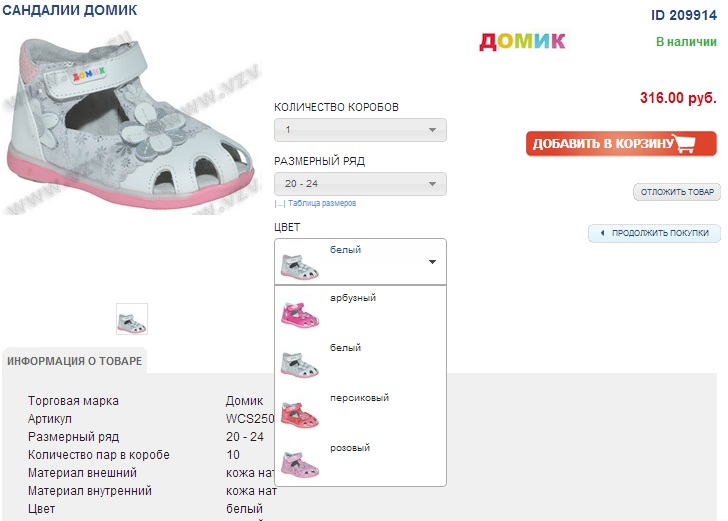Open the Количество коробов dropdown
The width and height of the screenshot is (728, 521).
(360, 130)
